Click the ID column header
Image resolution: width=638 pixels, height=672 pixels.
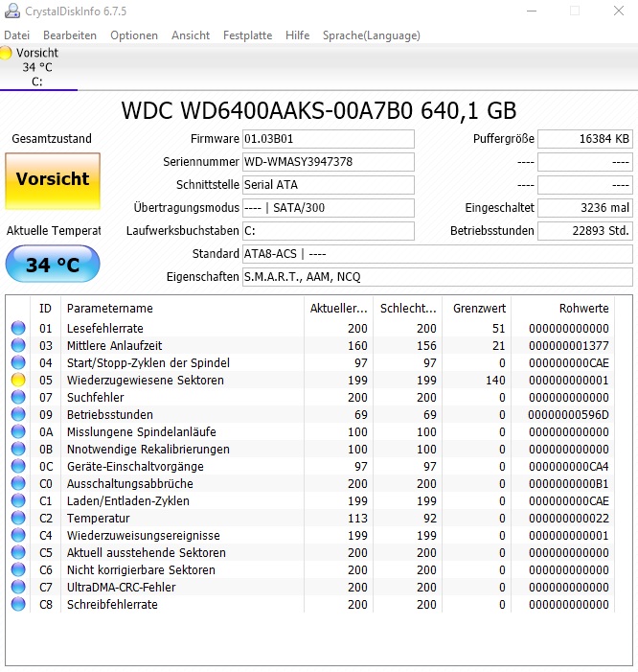[45, 308]
